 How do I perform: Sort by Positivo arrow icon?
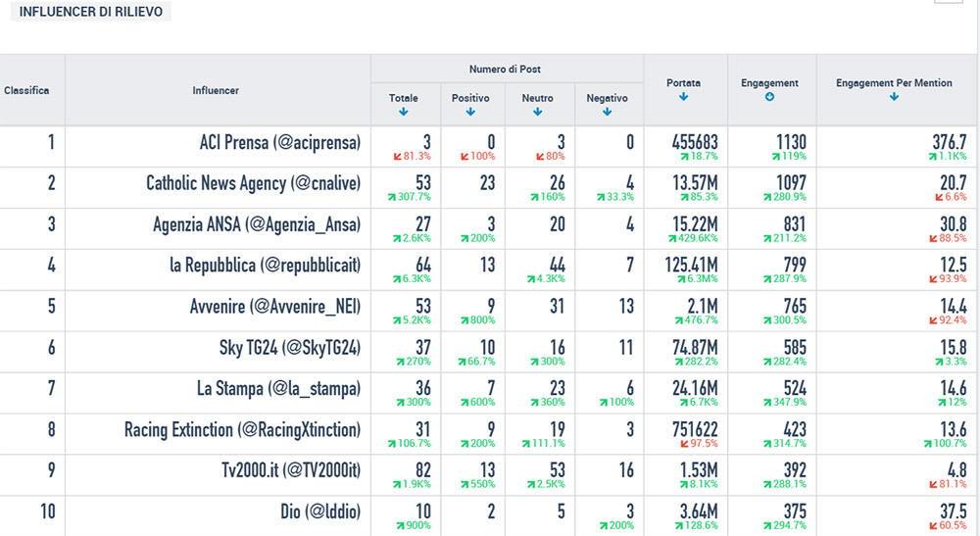(470, 112)
